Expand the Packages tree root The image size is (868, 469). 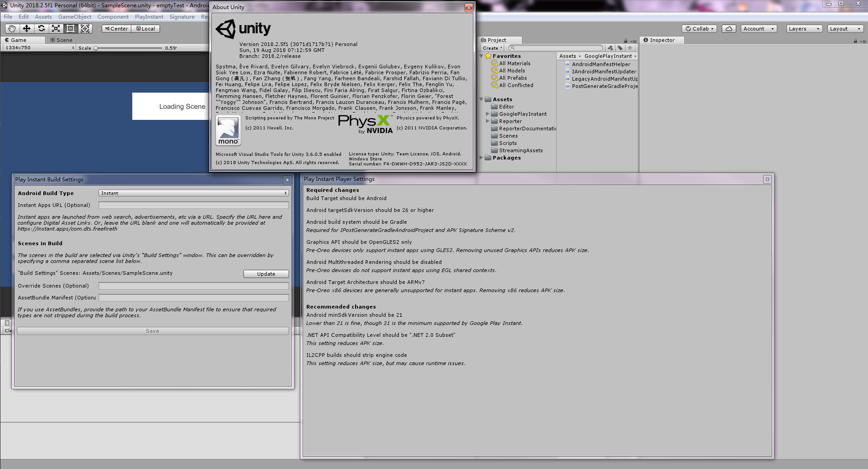(481, 158)
